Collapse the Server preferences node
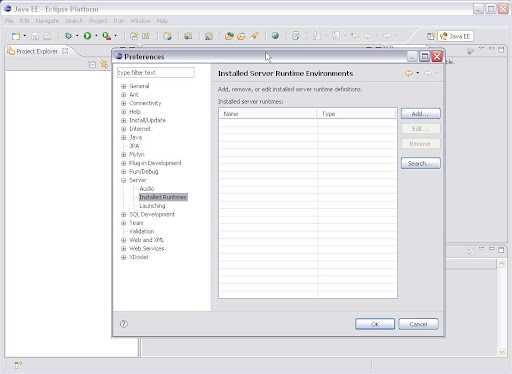512x374 pixels. click(x=124, y=180)
